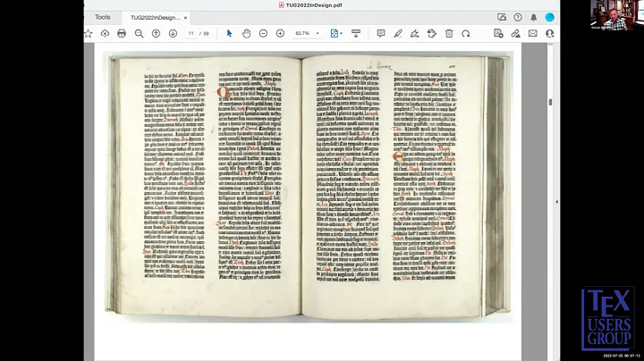644x361 pixels.
Task: Add the file to starred bookmarks
Action: 89,34
